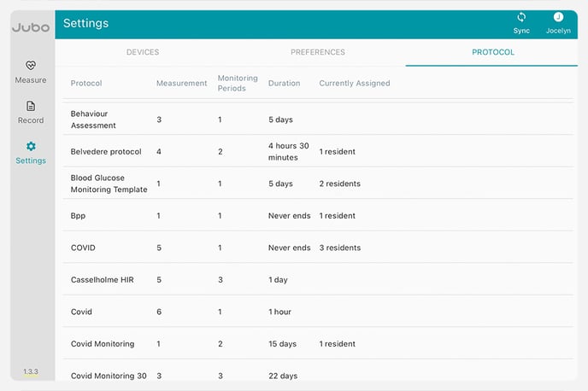Screen dimensions: 588x391
Task: Click the Currently Assigned column header
Action: (x=355, y=83)
